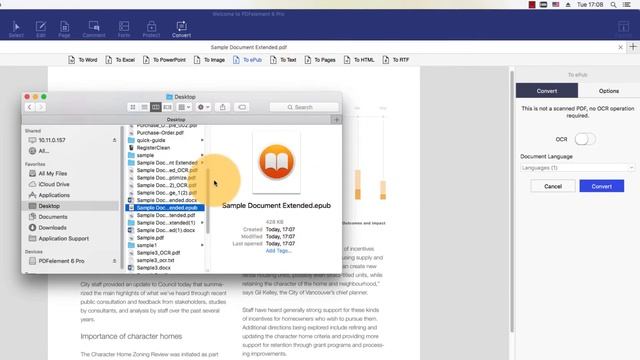Choose To ePub conversion

[x=247, y=60]
